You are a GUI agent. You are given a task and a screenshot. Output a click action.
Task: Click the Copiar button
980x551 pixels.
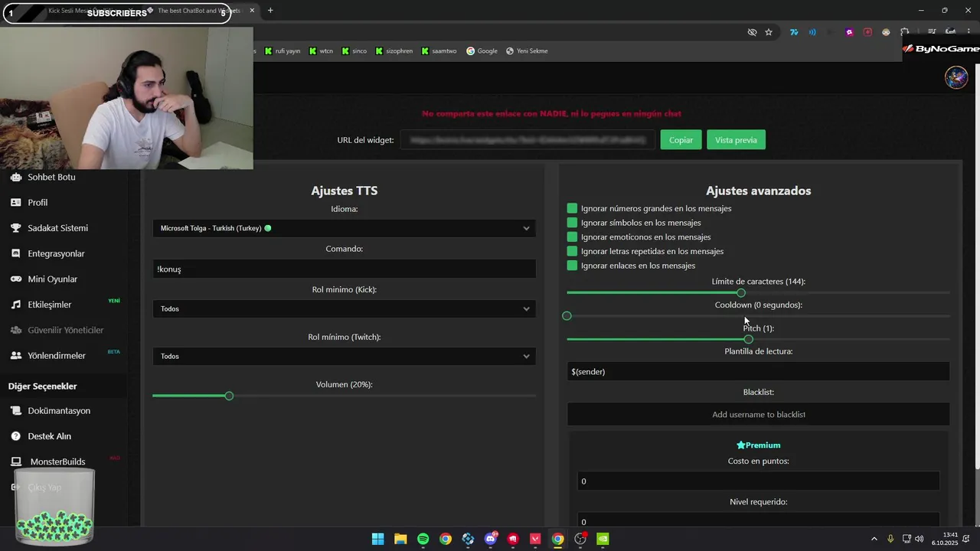(681, 140)
